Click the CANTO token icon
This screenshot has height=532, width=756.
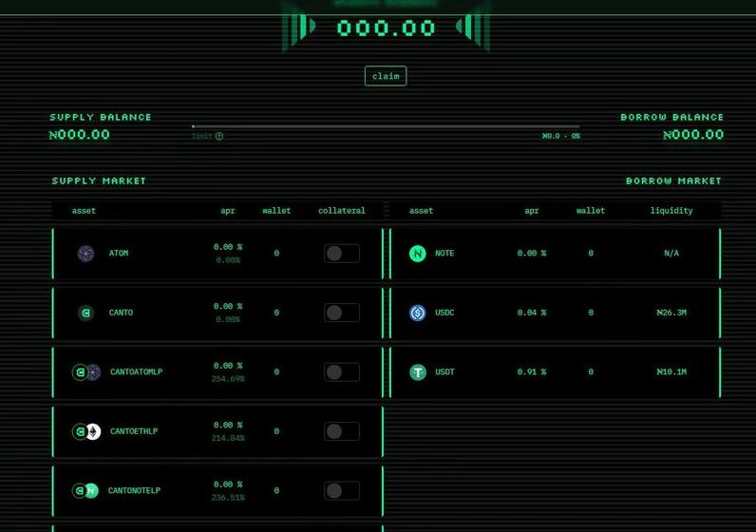click(x=86, y=313)
